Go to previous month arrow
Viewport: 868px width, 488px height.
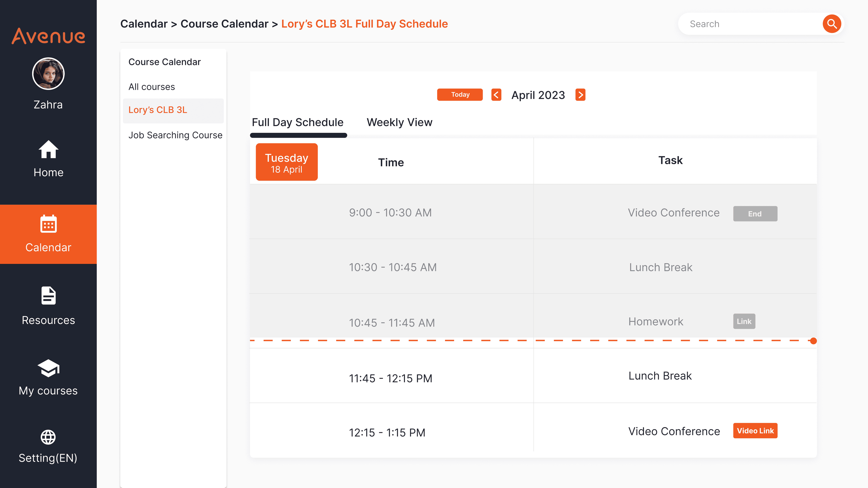[496, 95]
